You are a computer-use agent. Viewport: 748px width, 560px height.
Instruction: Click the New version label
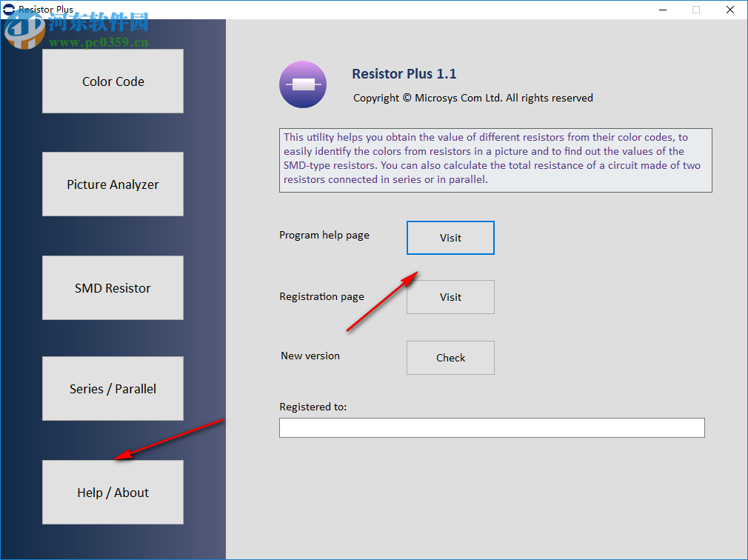click(x=310, y=356)
